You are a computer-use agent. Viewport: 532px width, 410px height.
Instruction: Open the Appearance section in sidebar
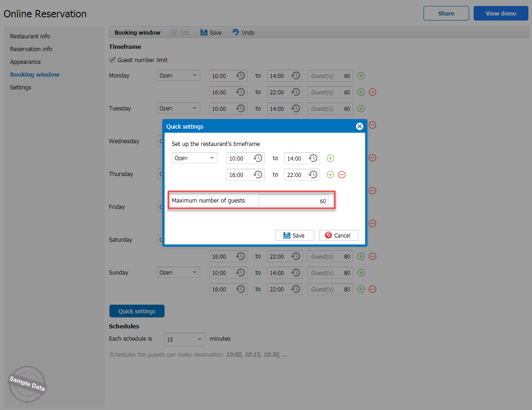pyautogui.click(x=26, y=62)
